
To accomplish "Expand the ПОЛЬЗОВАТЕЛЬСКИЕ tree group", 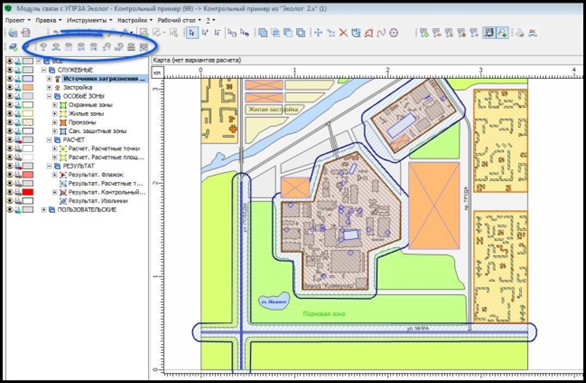I will (x=44, y=210).
